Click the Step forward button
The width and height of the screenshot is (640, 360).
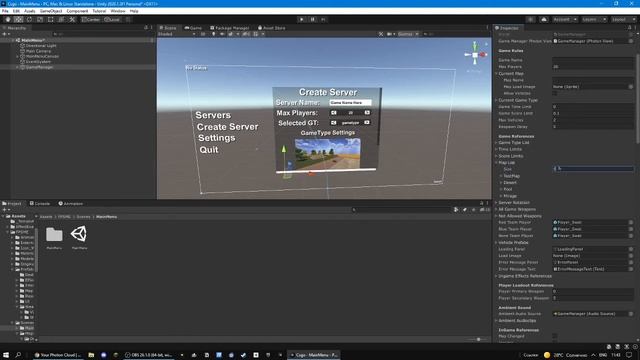click(x=323, y=19)
